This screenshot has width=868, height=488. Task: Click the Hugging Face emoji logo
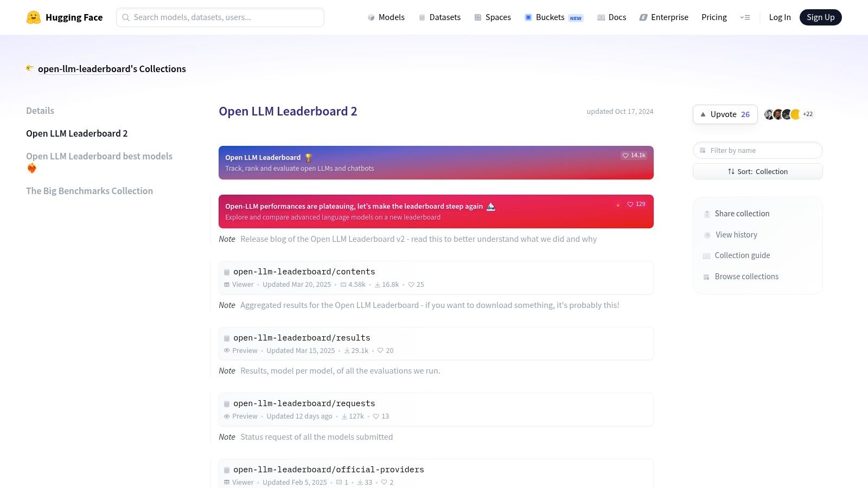[34, 17]
